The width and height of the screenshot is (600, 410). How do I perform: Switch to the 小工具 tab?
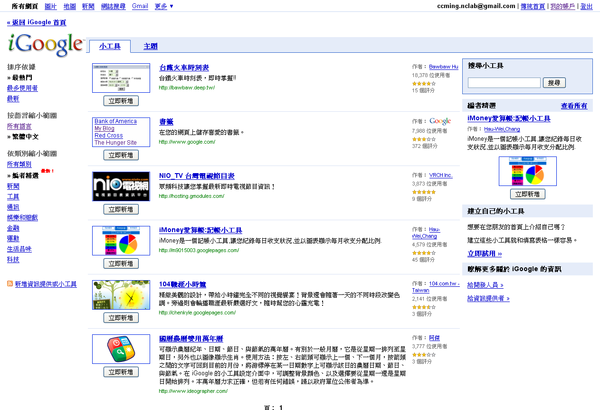110,46
